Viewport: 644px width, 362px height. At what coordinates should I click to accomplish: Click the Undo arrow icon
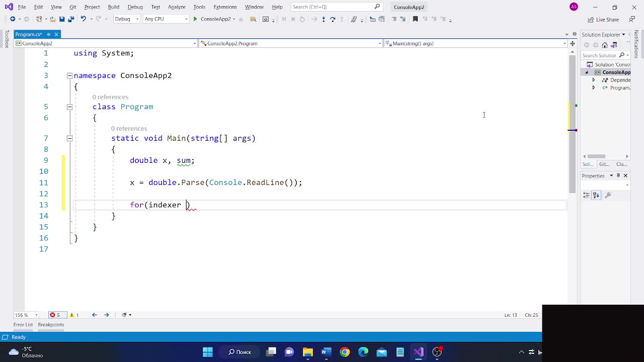pos(84,19)
